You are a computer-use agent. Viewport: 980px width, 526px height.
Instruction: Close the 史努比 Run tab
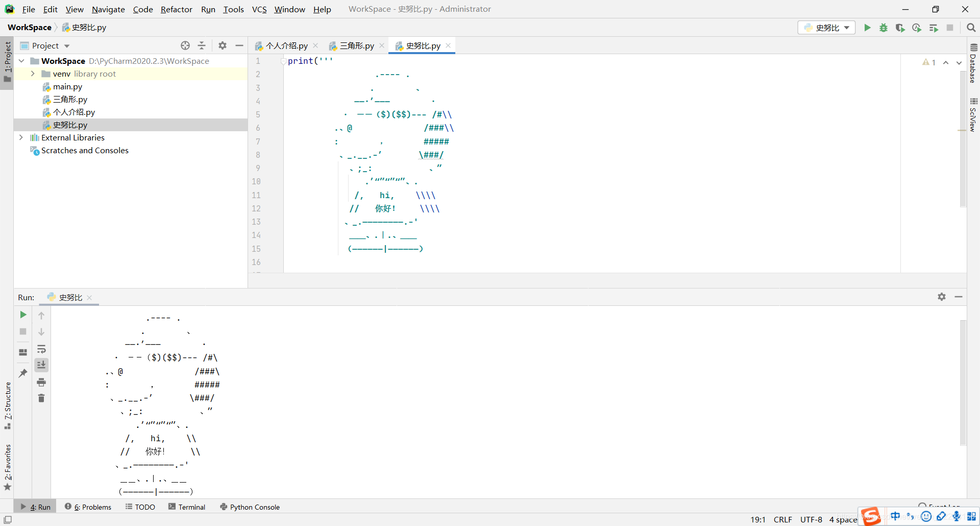[89, 297]
